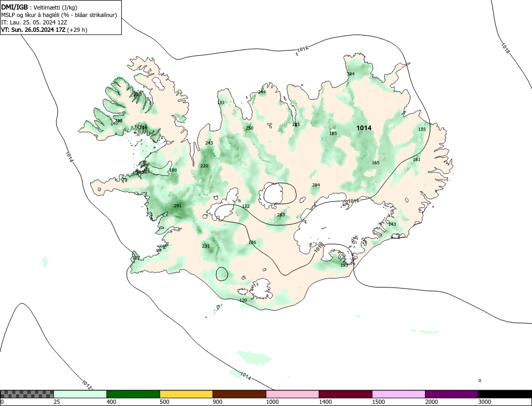Click the "1012" isobar label
The width and height of the screenshot is (532, 406).
pyautogui.click(x=87, y=385)
